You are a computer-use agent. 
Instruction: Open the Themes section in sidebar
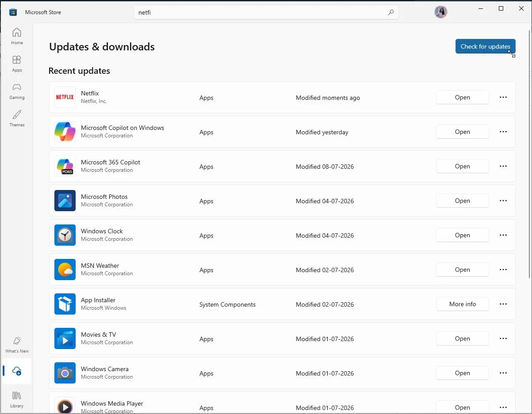[x=17, y=118]
